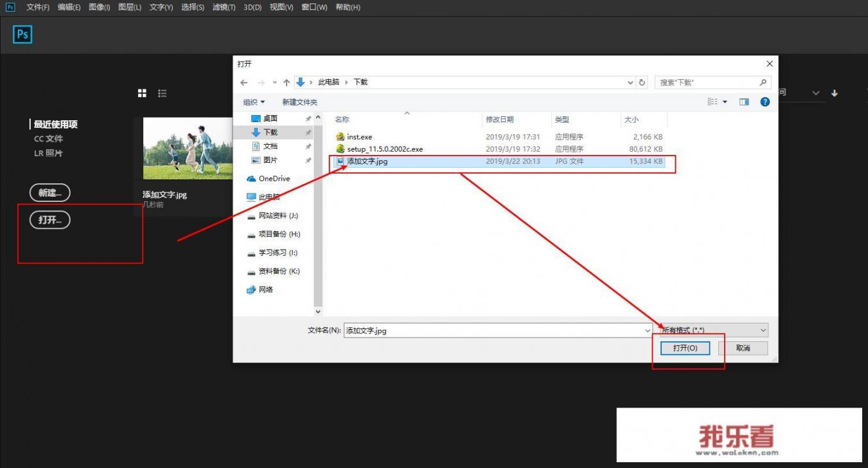Screen dimensions: 868x468
Task: Open the 视图(V) menu
Action: click(281, 7)
